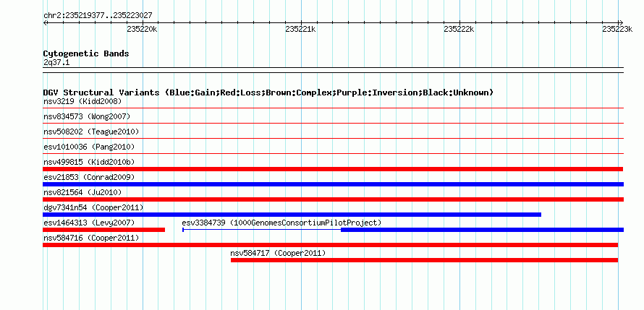The width and height of the screenshot is (644, 310).
Task: Click the thin red line of nsv508202
Action: [333, 139]
